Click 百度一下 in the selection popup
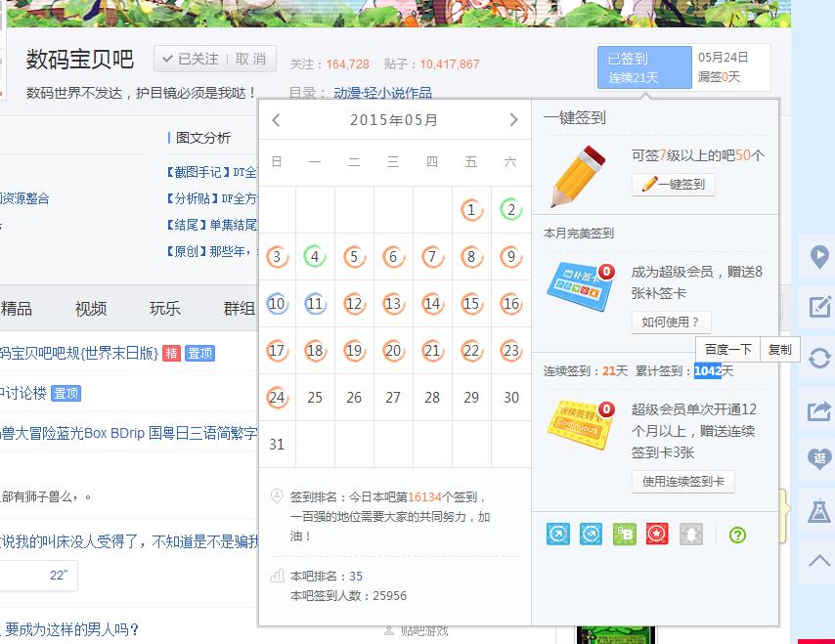The height and width of the screenshot is (644, 835). pos(728,350)
